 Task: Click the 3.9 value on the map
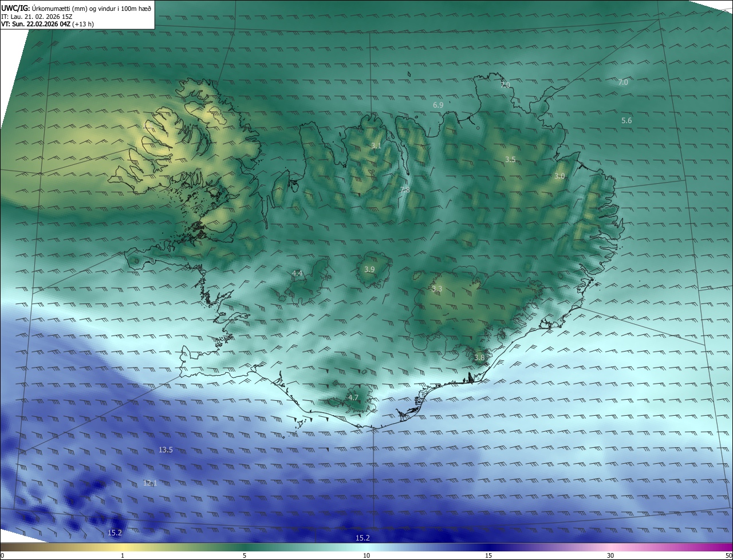tap(369, 270)
